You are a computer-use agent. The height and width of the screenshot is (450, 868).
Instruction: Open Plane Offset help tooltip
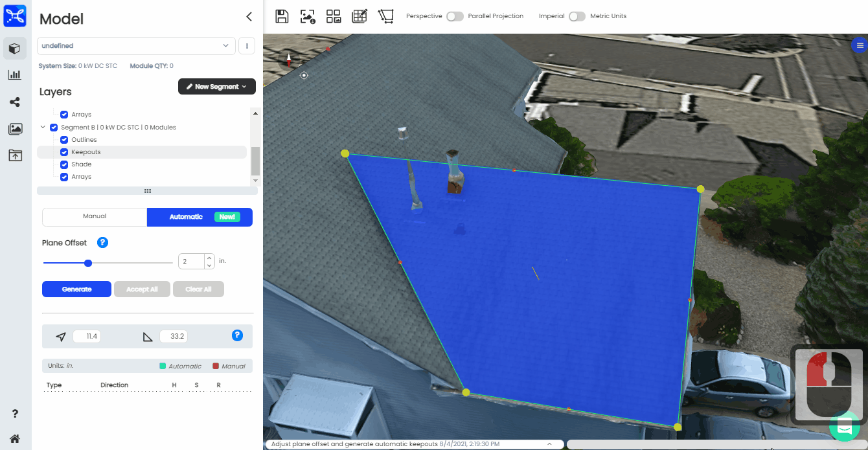[x=102, y=243]
